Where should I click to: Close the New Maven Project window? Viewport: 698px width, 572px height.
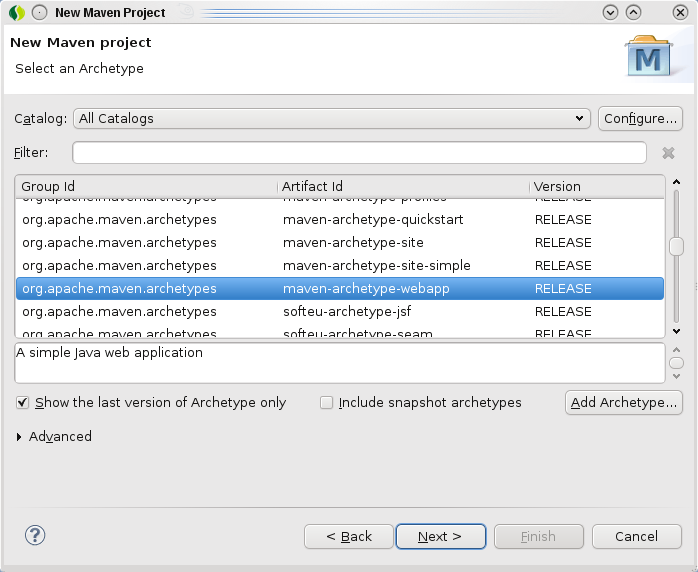pyautogui.click(x=680, y=12)
